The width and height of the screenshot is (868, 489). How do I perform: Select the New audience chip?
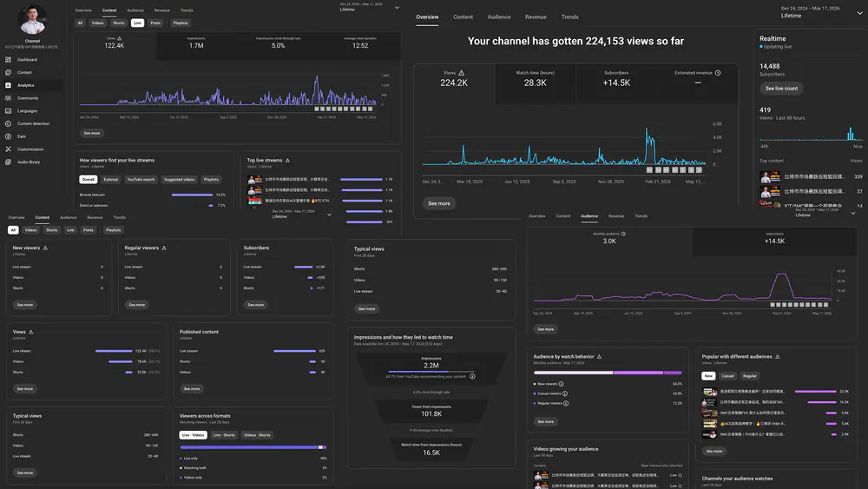coord(708,376)
